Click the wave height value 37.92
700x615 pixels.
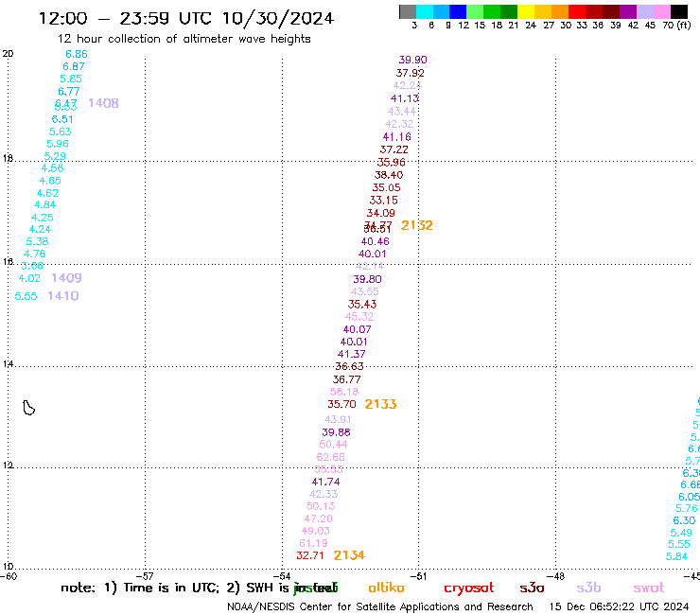pyautogui.click(x=411, y=73)
